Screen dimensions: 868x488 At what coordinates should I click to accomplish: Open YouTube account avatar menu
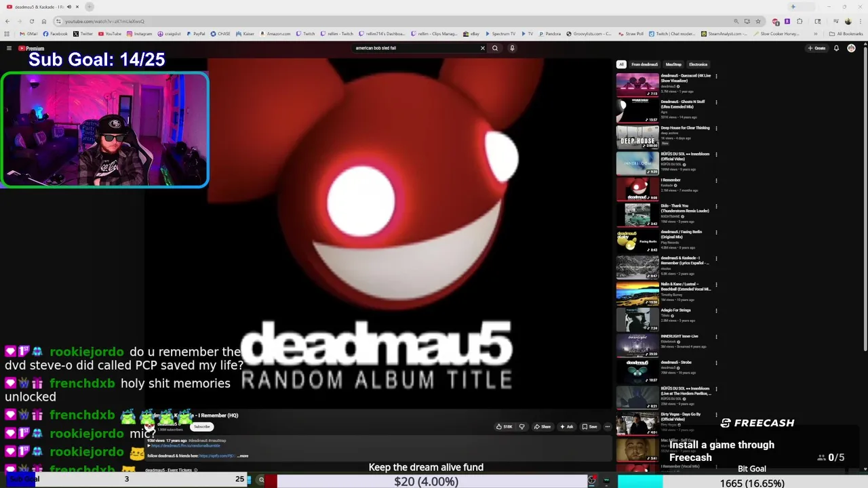851,48
